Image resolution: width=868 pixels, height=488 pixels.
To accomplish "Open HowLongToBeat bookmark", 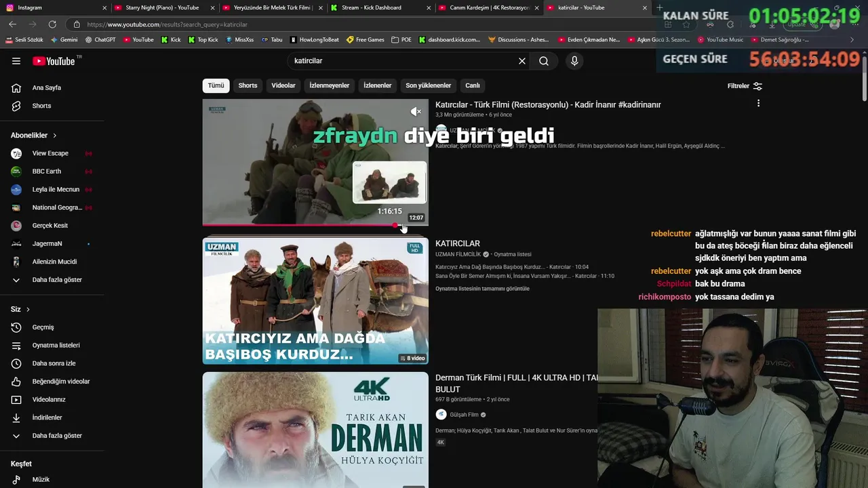I will coord(315,40).
